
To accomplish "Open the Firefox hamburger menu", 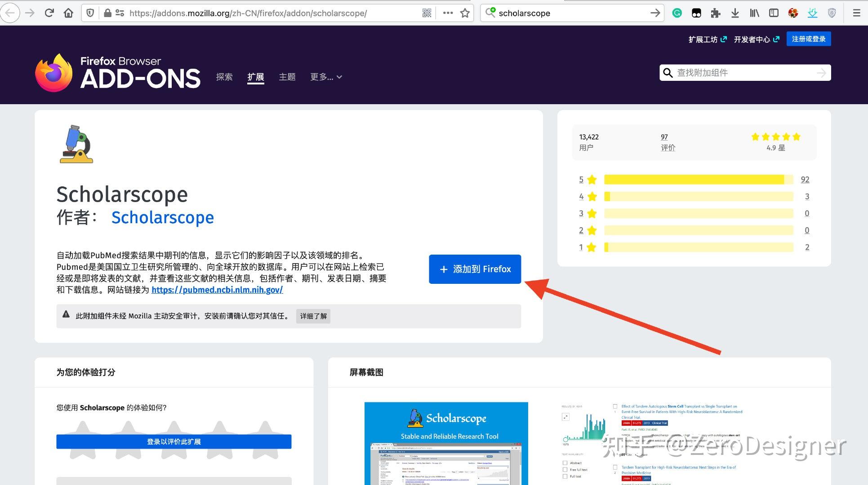I will pyautogui.click(x=856, y=13).
